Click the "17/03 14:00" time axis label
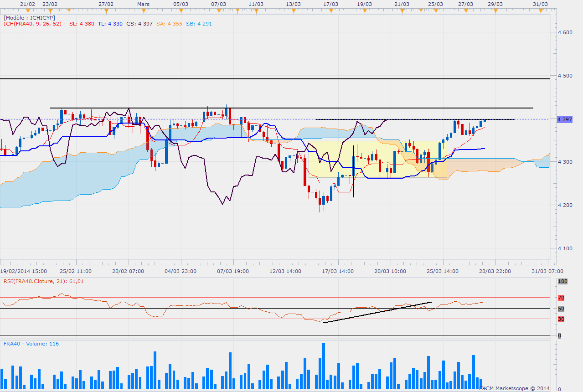This screenshot has height=392, width=583. pyautogui.click(x=338, y=271)
